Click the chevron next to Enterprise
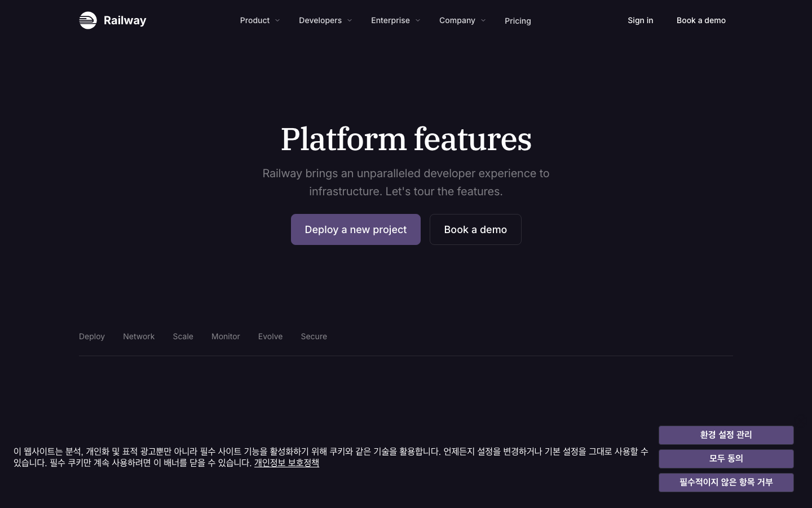 (x=418, y=20)
